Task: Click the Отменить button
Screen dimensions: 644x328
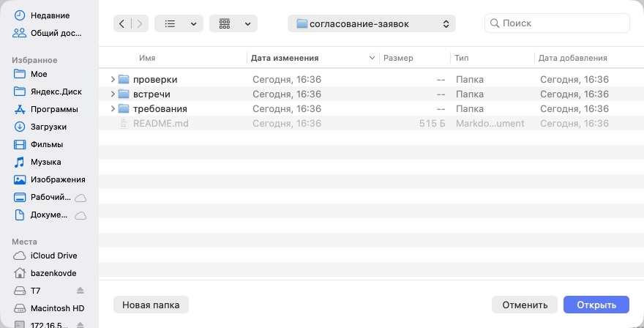Action: point(525,305)
